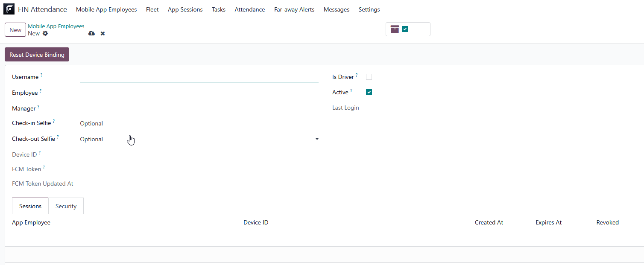Enable the Is Driver checkbox
The height and width of the screenshot is (265, 644).
tap(369, 77)
